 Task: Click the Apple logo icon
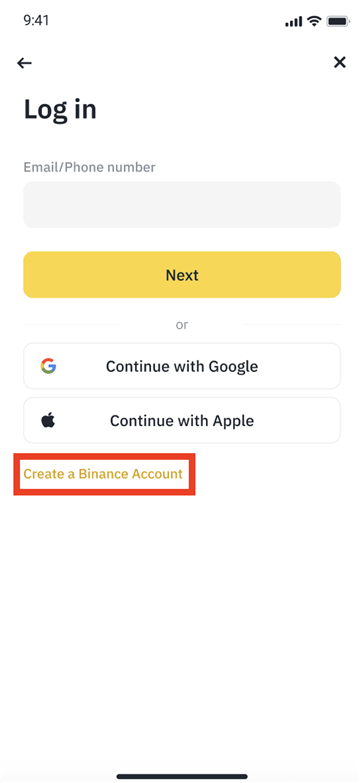coord(48,420)
